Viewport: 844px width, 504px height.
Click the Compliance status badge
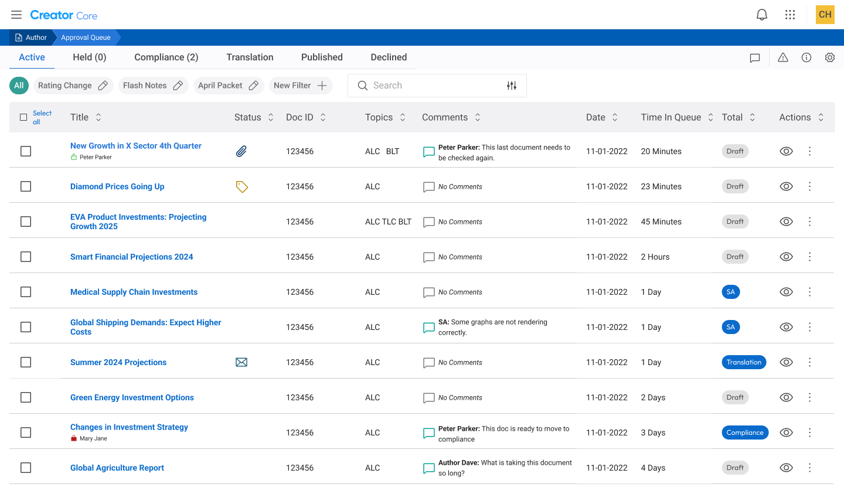coord(745,433)
